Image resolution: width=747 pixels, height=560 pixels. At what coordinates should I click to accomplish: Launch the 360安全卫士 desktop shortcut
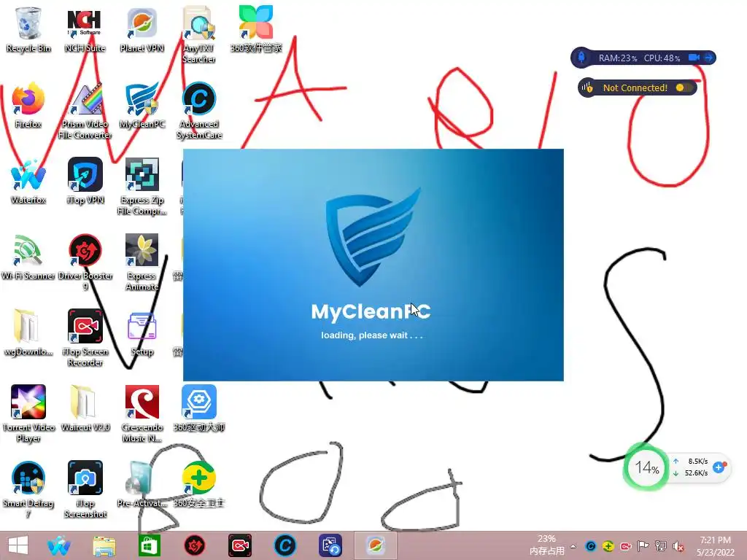tap(198, 484)
